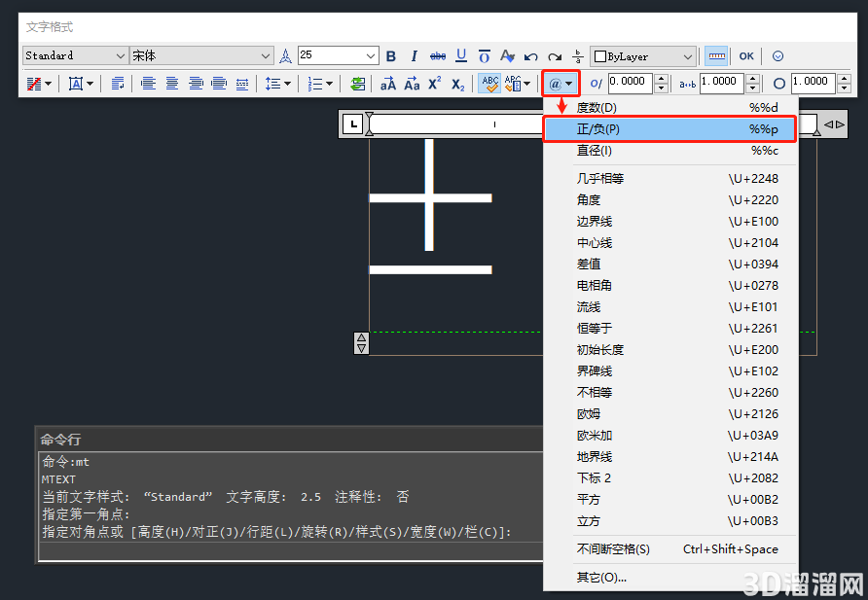The width and height of the screenshot is (868, 600).
Task: Click the stack fraction b/a icon
Action: click(x=577, y=55)
